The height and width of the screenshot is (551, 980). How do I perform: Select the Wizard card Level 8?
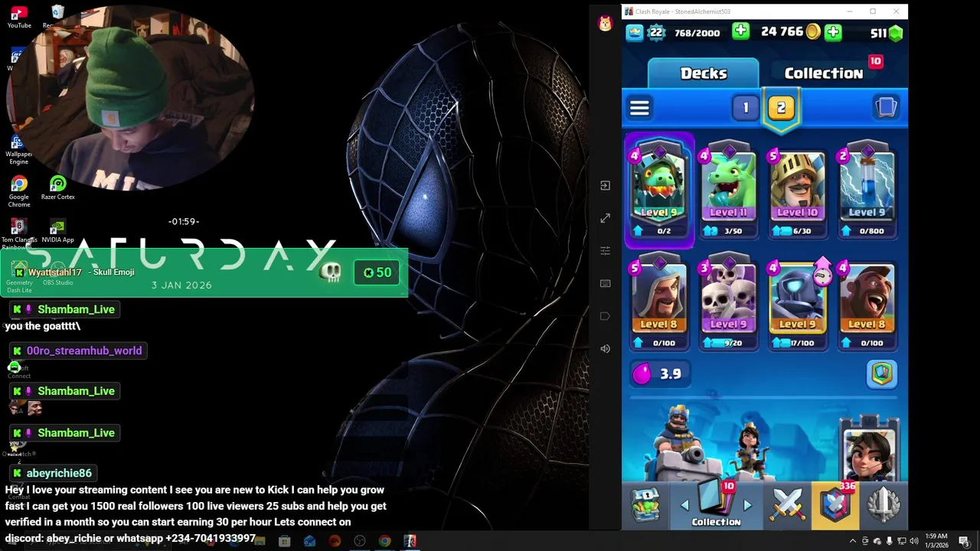pyautogui.click(x=659, y=303)
